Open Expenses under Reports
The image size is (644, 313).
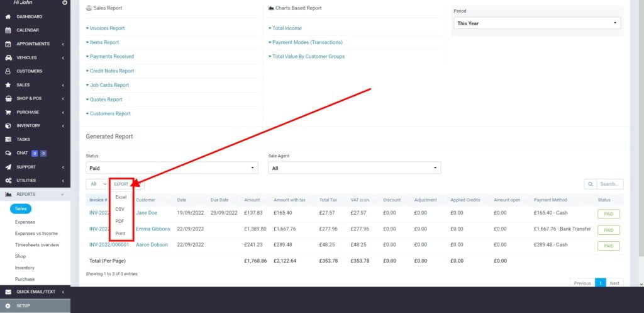click(x=25, y=222)
